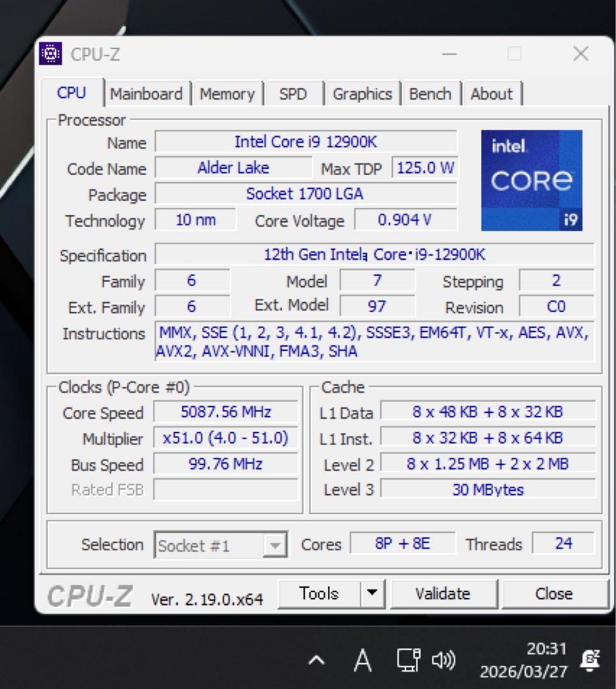
Task: Switch to the Memory tab
Action: 227,94
